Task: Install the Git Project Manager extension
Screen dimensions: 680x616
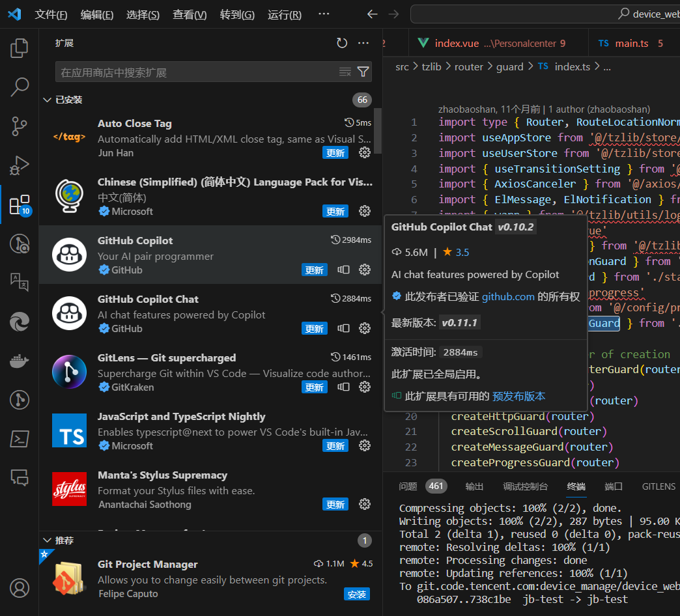Action: tap(357, 595)
